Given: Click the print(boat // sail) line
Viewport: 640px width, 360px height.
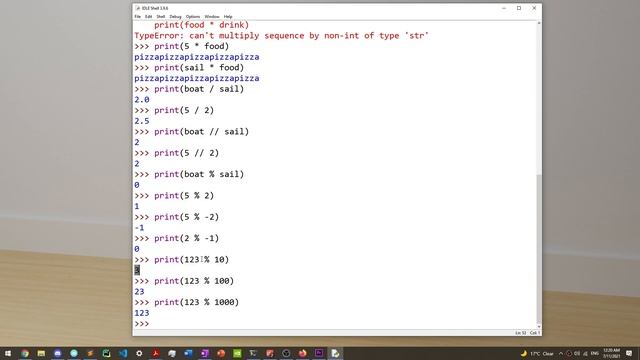Looking at the screenshot, I should pyautogui.click(x=191, y=132).
